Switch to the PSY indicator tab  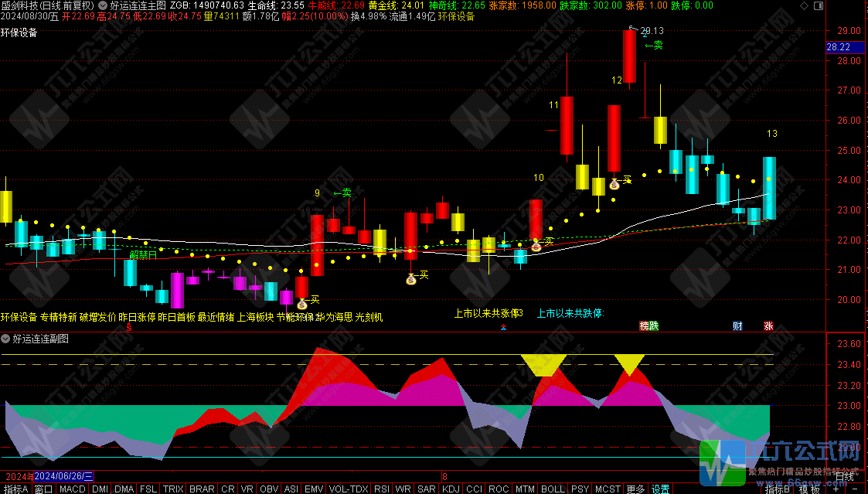click(580, 489)
